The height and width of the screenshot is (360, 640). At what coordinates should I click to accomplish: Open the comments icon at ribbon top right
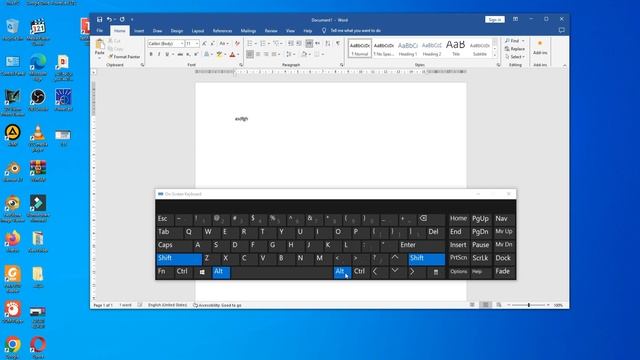pyautogui.click(x=562, y=30)
